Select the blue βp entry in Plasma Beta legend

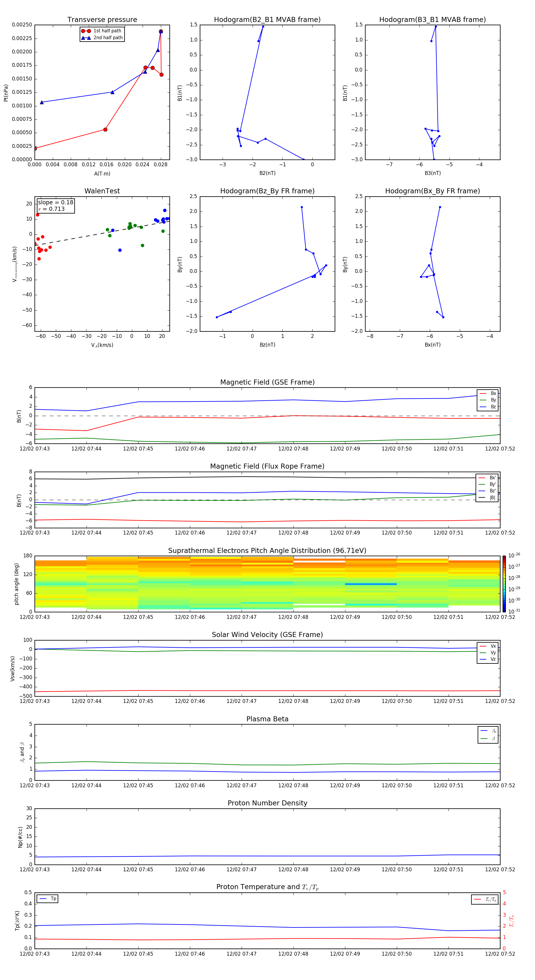[488, 731]
